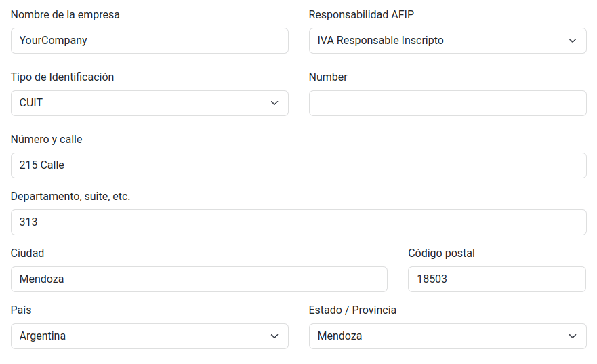Click chevron arrow in IVA Responsable Inscripto selector
Screen dimensions: 597x364
pos(573,41)
